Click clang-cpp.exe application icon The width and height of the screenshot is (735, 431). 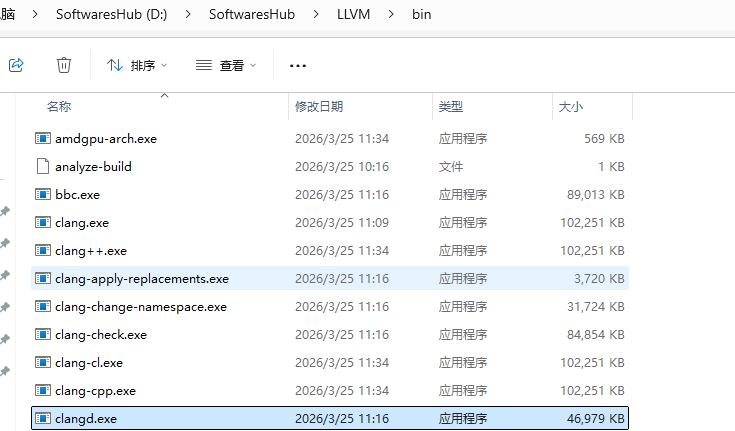(x=43, y=390)
